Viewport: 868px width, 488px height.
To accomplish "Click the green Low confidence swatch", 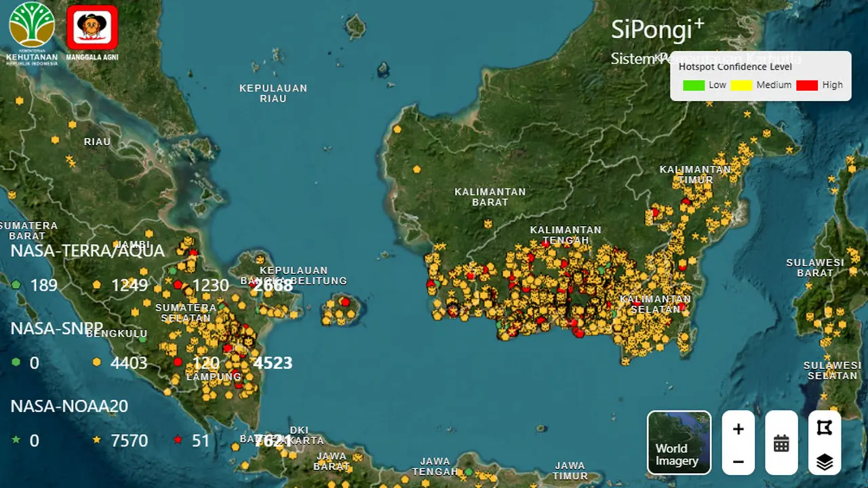I will (x=694, y=85).
